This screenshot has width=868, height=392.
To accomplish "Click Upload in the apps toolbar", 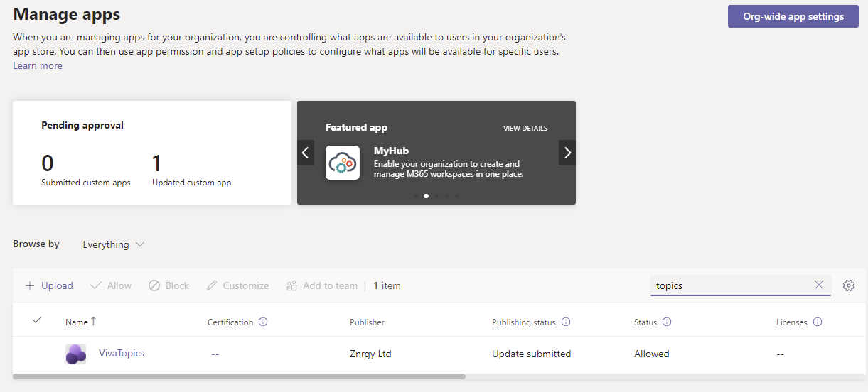I will coord(49,285).
